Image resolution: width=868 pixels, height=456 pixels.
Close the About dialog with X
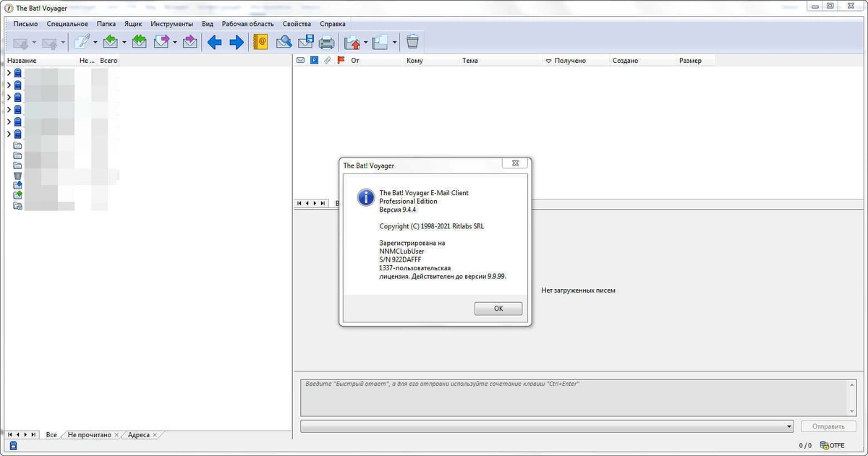[515, 164]
